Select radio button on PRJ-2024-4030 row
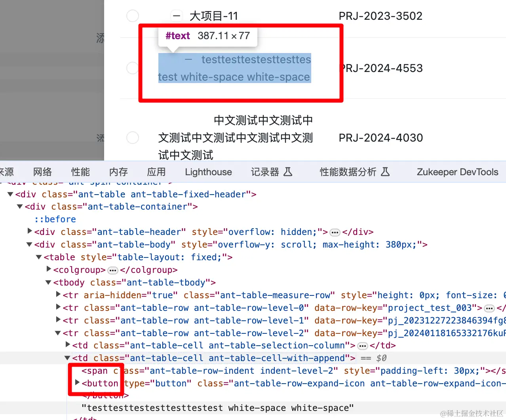Screen dimensions: 506x420 tap(133, 138)
